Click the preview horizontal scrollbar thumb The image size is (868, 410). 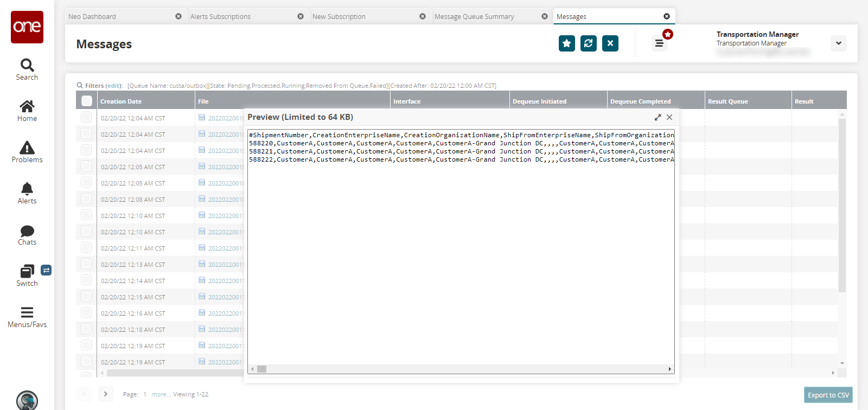click(x=261, y=369)
